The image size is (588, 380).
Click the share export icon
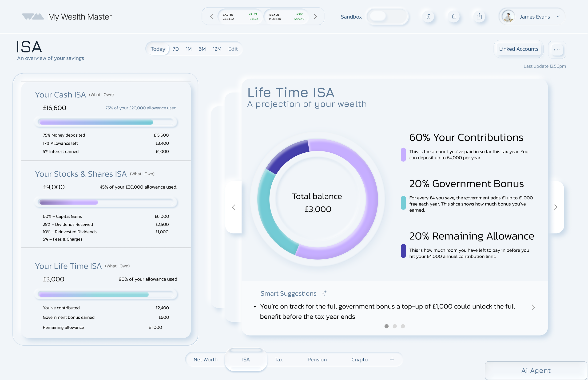[x=479, y=17]
